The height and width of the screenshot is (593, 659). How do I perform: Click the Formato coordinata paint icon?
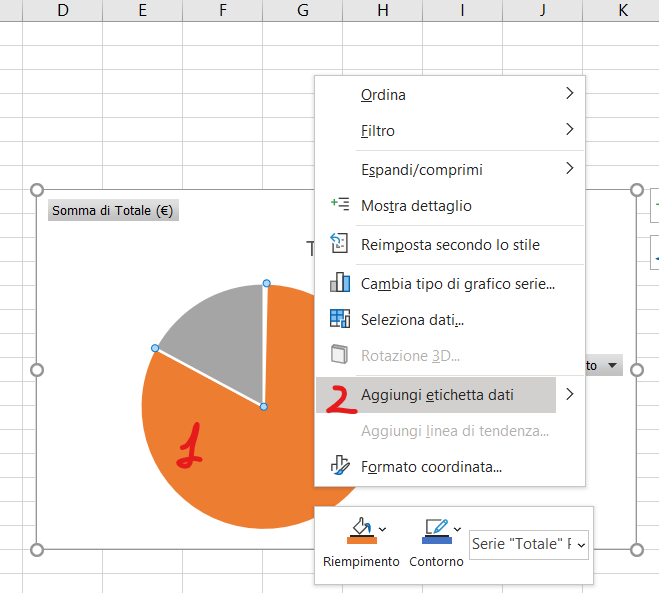tap(339, 466)
